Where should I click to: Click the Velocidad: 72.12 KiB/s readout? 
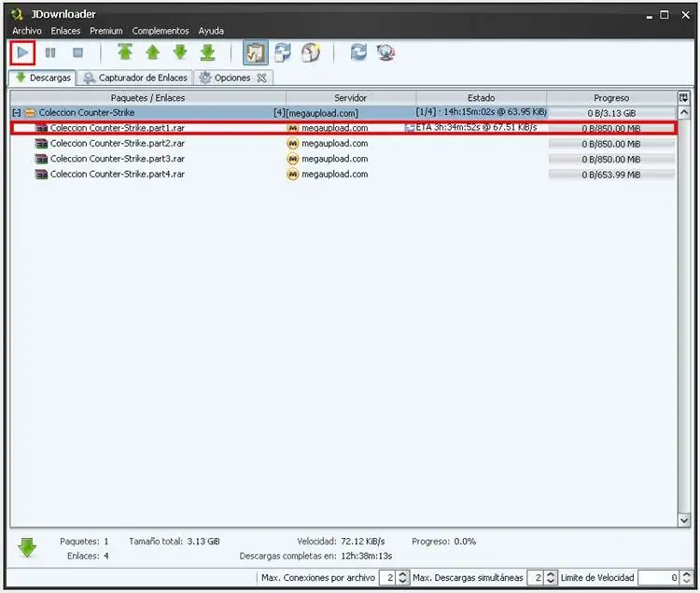click(341, 542)
